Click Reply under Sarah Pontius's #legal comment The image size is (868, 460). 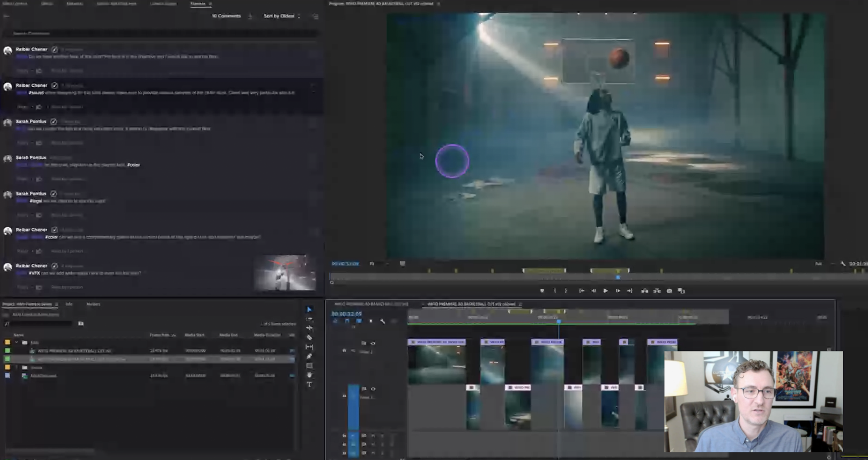pyautogui.click(x=22, y=215)
